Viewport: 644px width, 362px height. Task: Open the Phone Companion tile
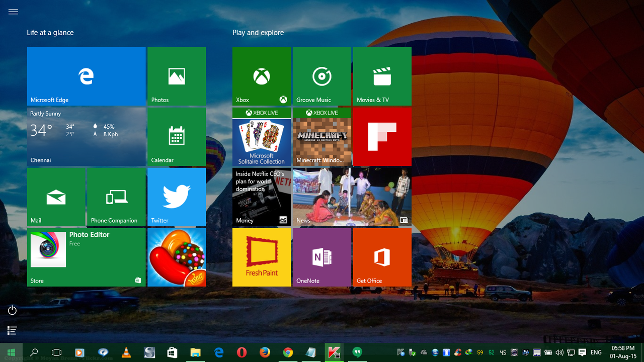pos(116,197)
